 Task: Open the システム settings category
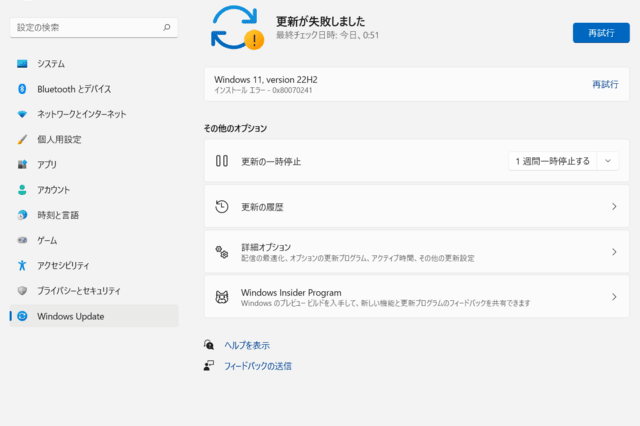point(94,64)
